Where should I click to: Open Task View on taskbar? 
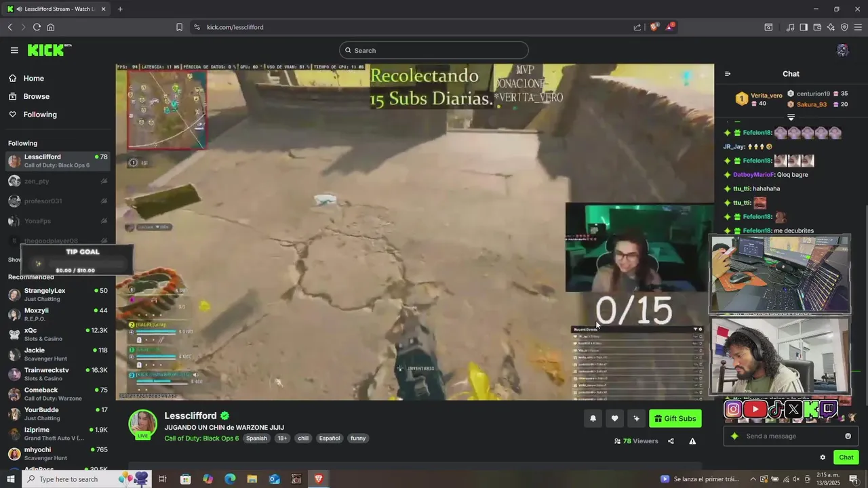[163, 479]
